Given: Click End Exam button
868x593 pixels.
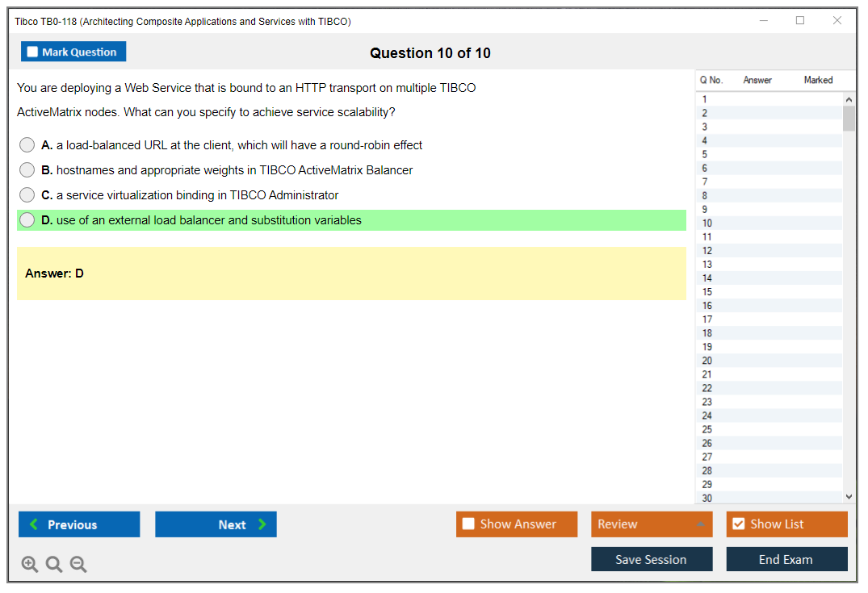Looking at the screenshot, I should coord(786,559).
